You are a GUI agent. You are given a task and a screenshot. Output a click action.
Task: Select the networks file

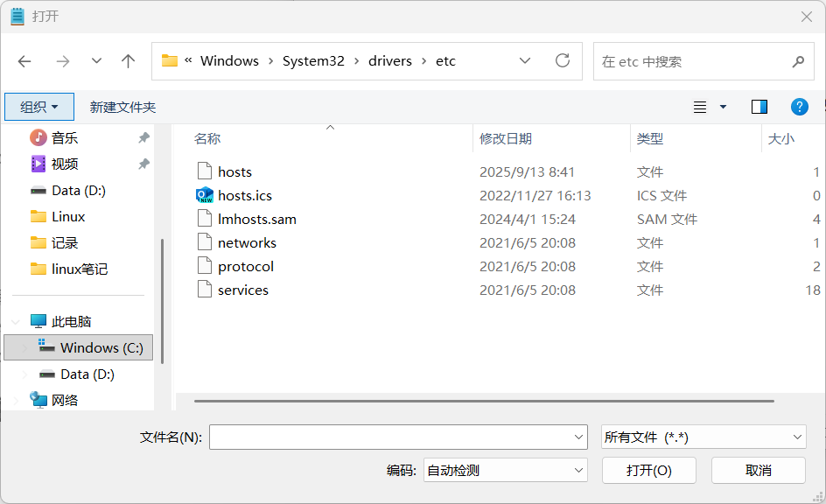coord(247,242)
